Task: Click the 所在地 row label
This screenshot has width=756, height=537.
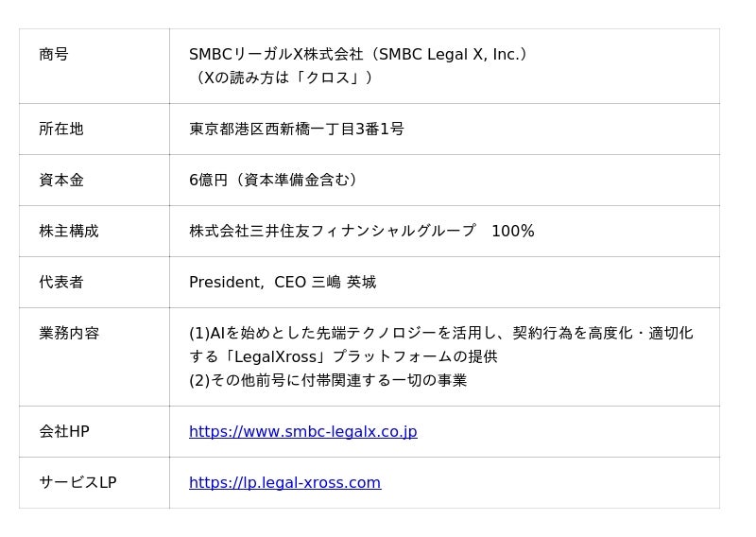Action: click(61, 130)
